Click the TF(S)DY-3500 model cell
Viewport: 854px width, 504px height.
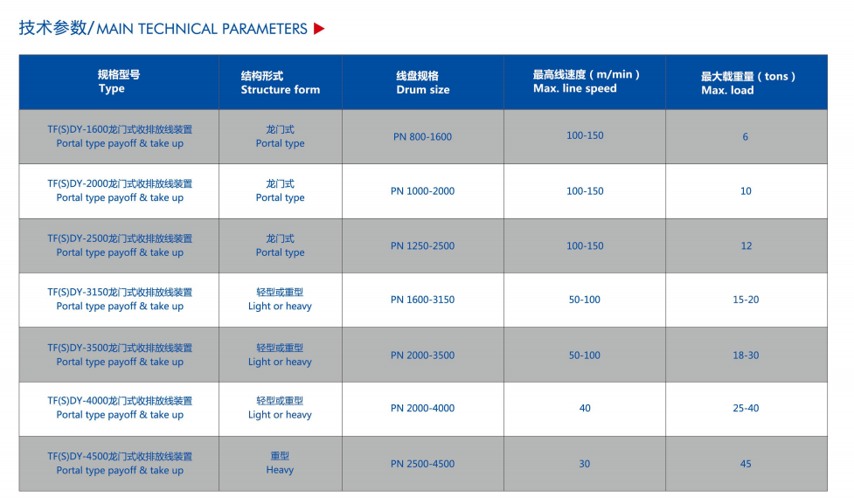[120, 355]
